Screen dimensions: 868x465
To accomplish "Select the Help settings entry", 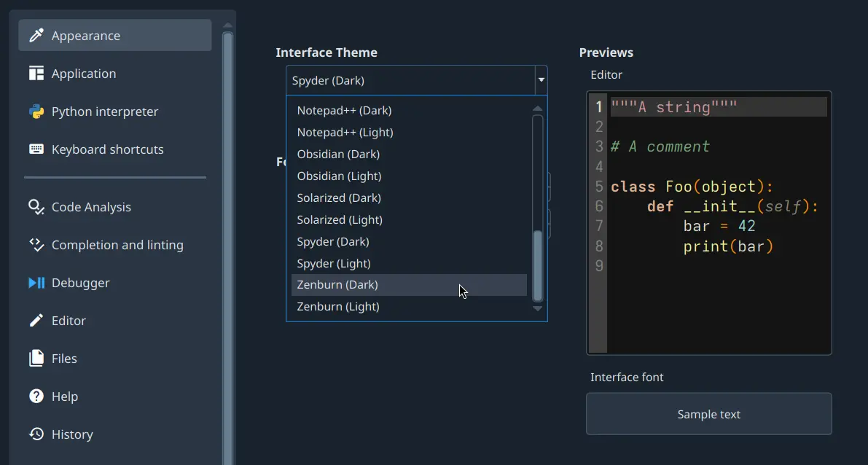I will pyautogui.click(x=115, y=396).
